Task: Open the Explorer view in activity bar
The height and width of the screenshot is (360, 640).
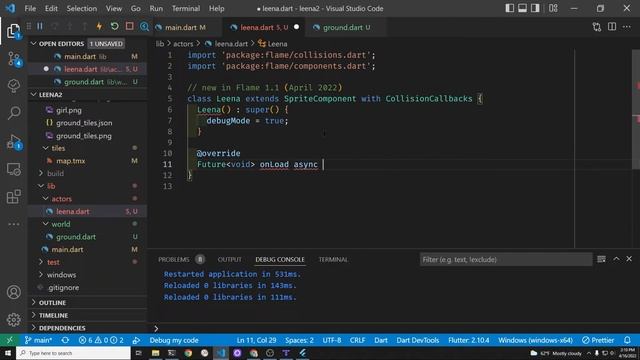Action: [x=13, y=31]
